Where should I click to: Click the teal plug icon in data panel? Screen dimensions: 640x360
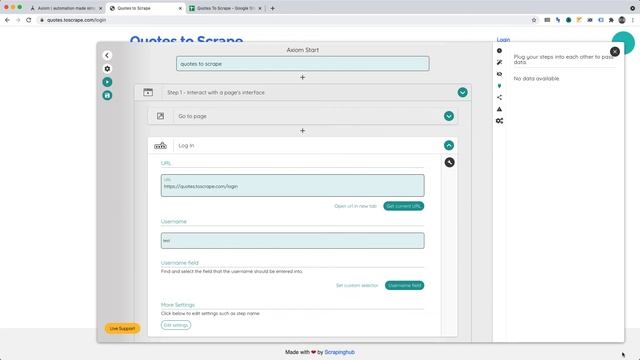(499, 86)
